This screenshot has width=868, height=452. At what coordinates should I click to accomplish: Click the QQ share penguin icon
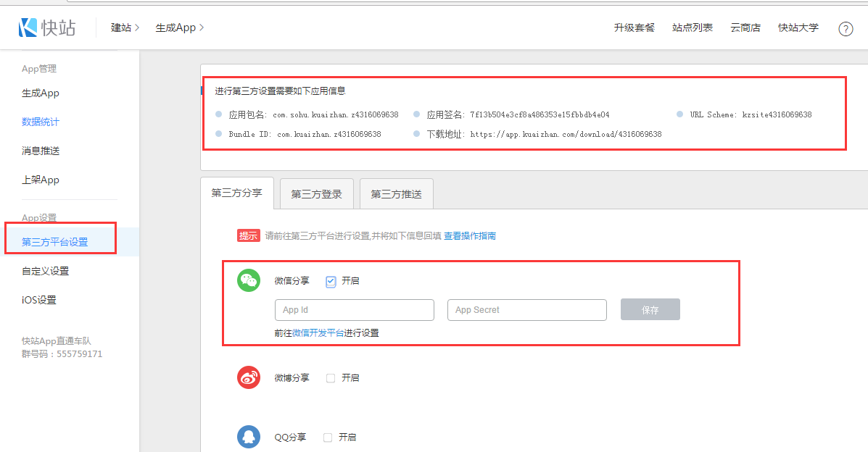coord(249,437)
